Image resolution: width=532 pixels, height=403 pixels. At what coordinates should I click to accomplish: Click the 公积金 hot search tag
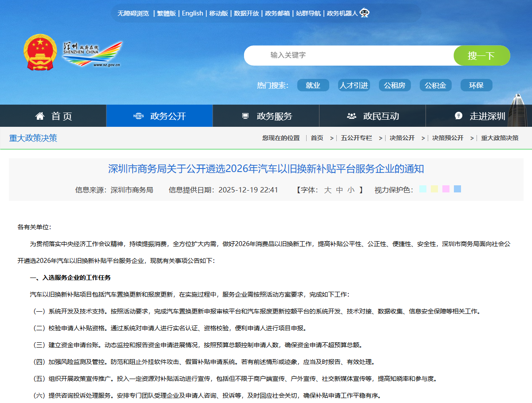[435, 85]
